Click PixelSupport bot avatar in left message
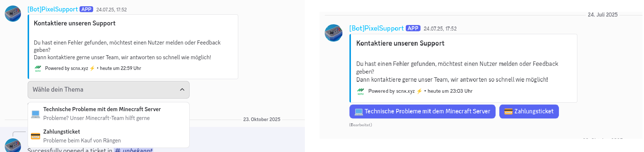The image size is (644, 152). (x=13, y=14)
